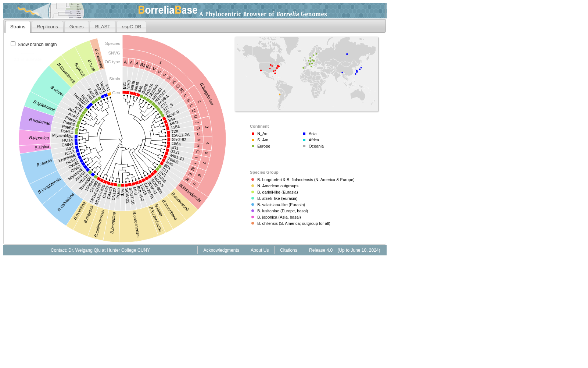This screenshot has width=588, height=368.
Task: Select the orange S_Am continent swatch
Action: pos(253,140)
